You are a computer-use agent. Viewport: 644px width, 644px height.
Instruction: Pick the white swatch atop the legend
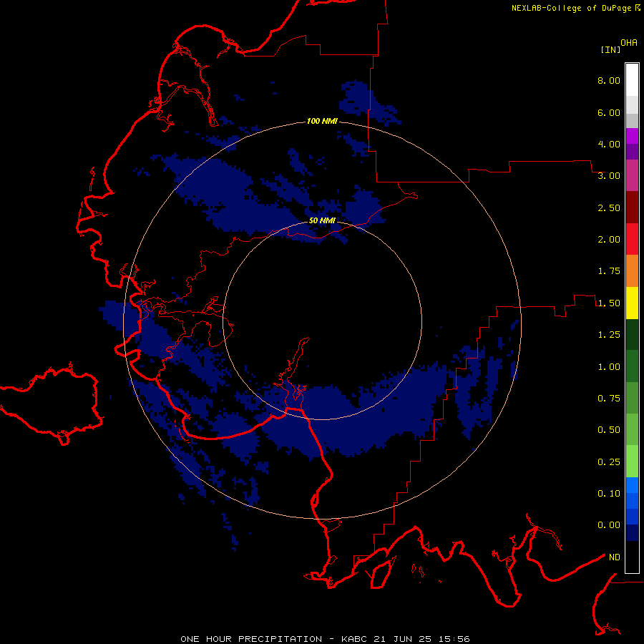pos(632,80)
